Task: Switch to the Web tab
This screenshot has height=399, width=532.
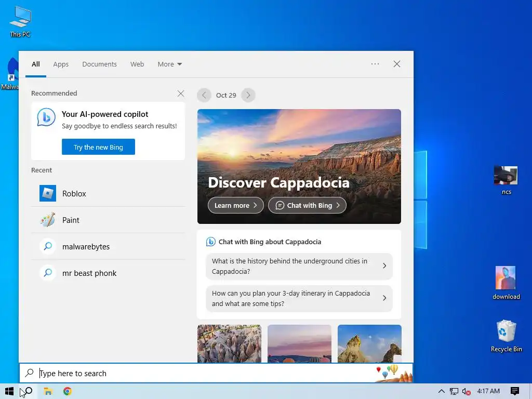Action: pos(137,64)
